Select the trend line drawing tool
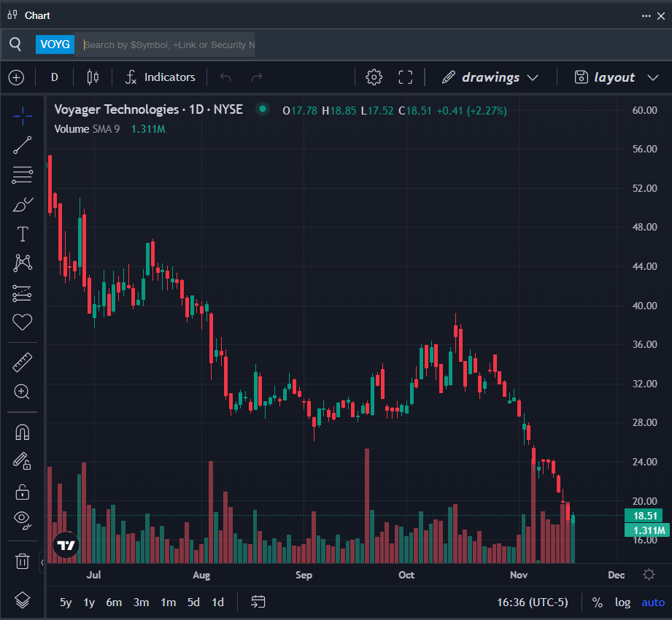Screen dimensions: 672x620 [x=23, y=145]
